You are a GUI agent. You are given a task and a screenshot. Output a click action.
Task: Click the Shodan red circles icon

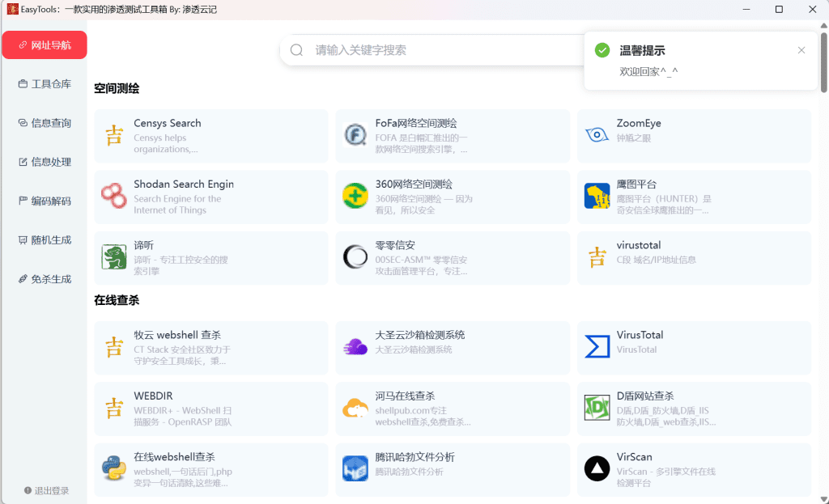(114, 196)
